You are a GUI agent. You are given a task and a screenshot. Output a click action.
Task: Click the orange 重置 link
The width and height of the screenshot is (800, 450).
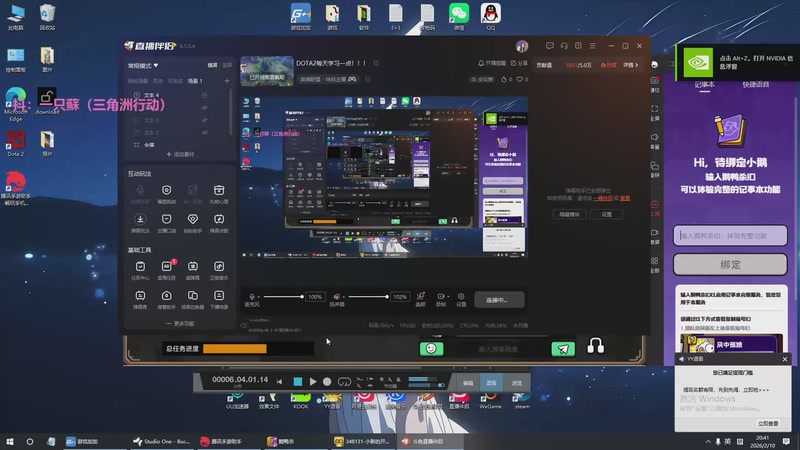625,198
